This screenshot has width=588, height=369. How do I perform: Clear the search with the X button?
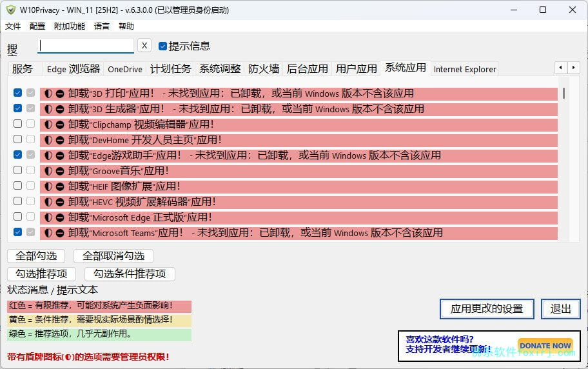click(144, 45)
